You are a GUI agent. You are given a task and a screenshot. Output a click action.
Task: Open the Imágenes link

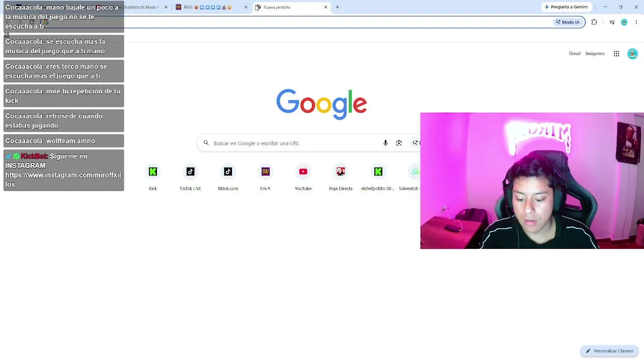pyautogui.click(x=595, y=54)
